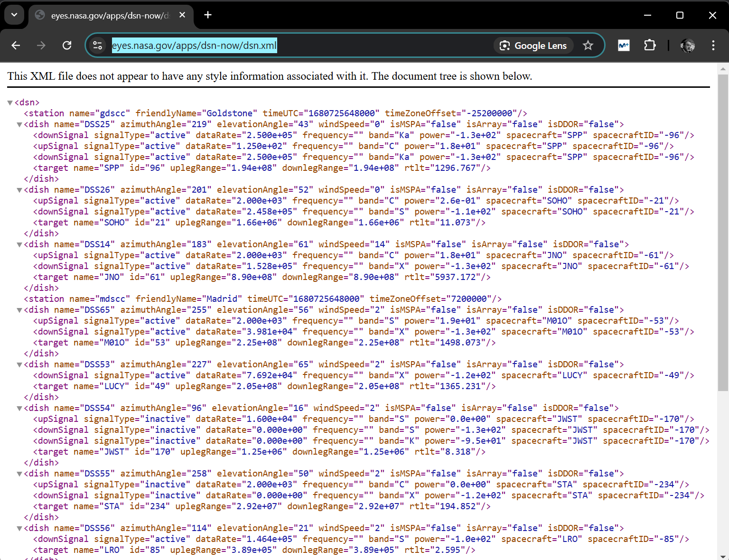Click the browser back arrow

coord(16,46)
